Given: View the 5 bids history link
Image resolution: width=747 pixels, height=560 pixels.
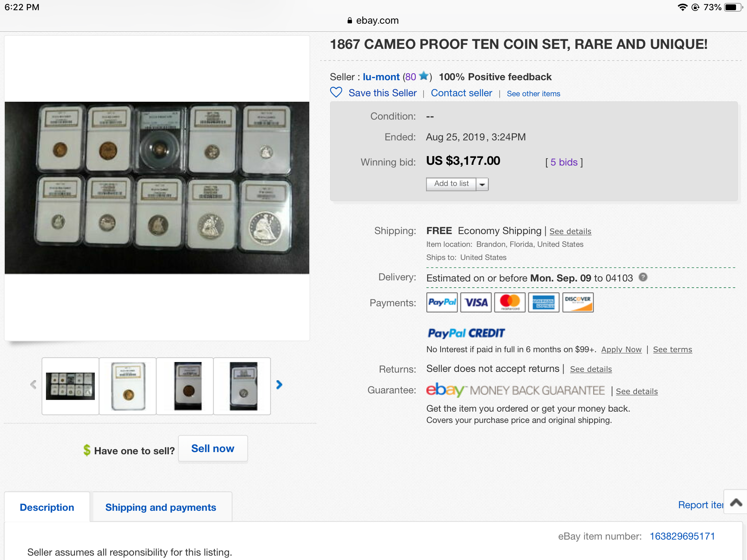Looking at the screenshot, I should click(564, 162).
